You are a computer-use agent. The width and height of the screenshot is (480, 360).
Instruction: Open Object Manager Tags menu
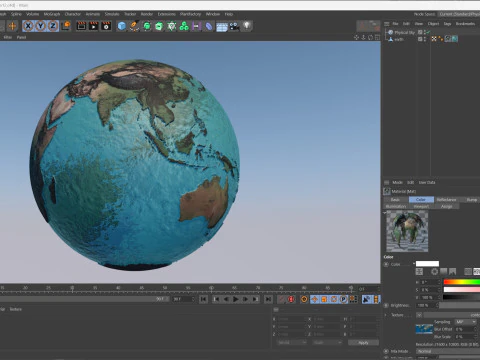447,24
